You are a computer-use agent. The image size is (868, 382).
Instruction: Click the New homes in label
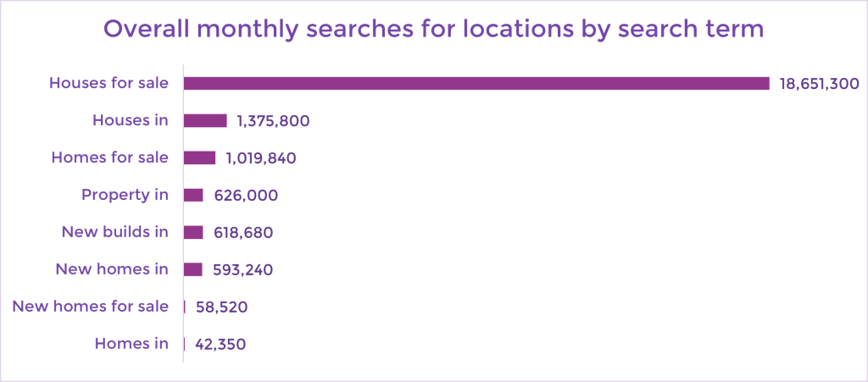112,269
